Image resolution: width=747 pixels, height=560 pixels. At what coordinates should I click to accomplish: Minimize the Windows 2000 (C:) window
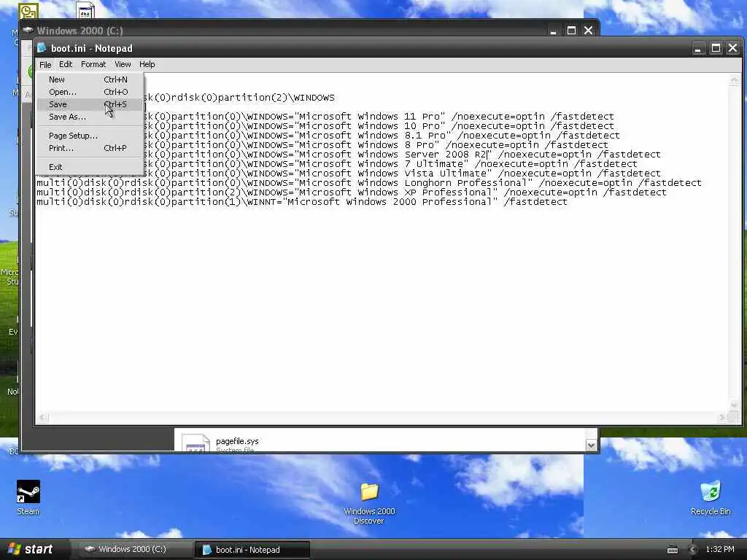coord(553,31)
